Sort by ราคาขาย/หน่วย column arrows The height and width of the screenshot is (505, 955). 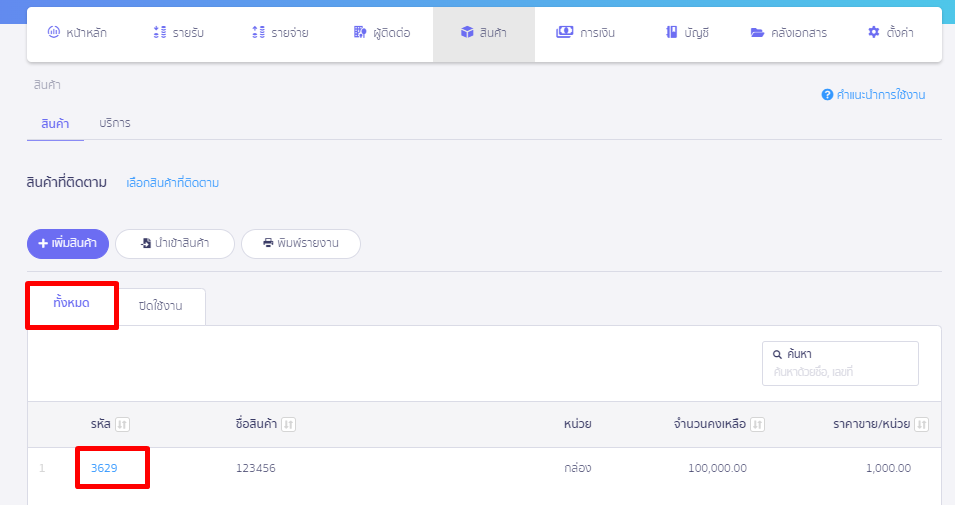[921, 425]
